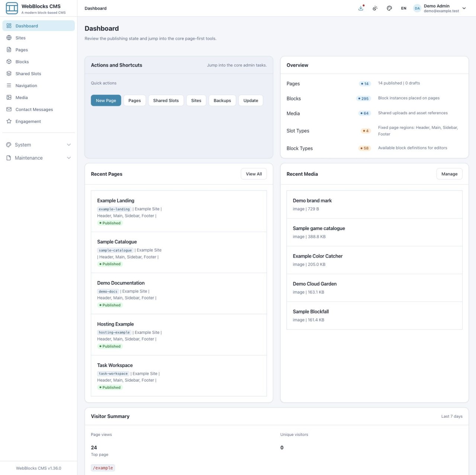The image size is (476, 475).
Task: Expand the Maintenance sidebar section
Action: coord(39,158)
